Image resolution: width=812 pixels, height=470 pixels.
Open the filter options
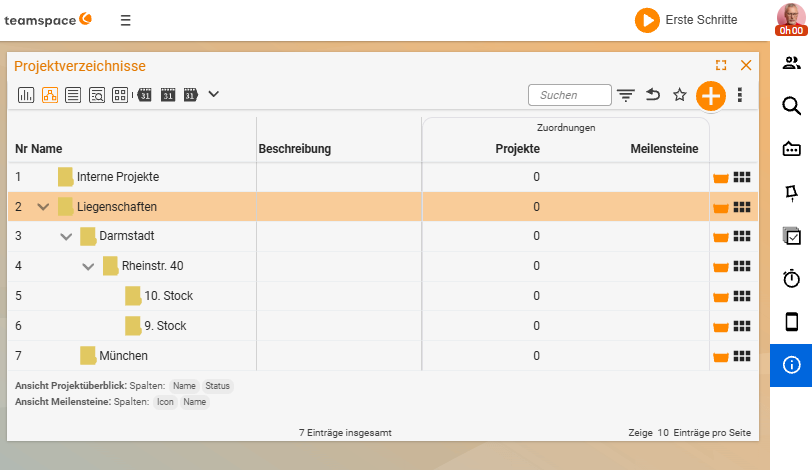coord(626,95)
